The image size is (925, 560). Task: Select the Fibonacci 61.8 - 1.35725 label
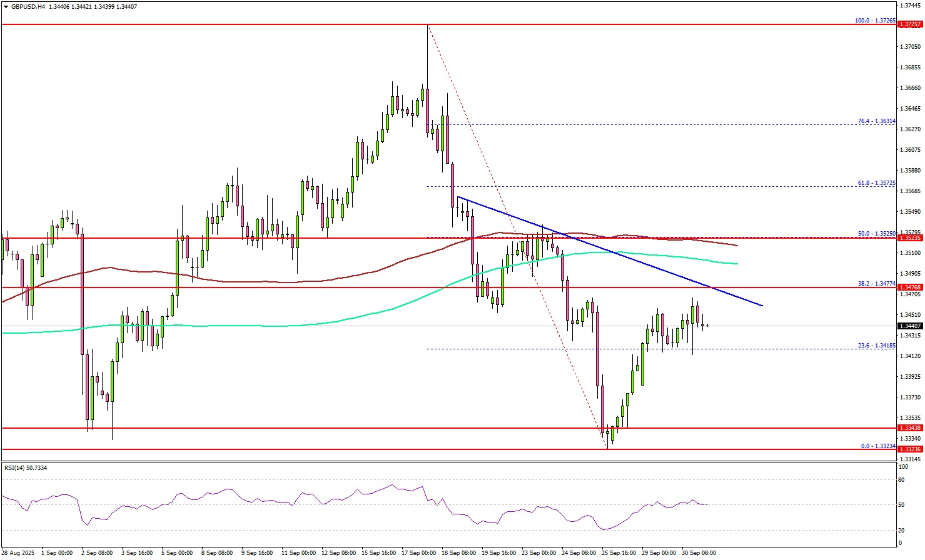[x=876, y=183]
